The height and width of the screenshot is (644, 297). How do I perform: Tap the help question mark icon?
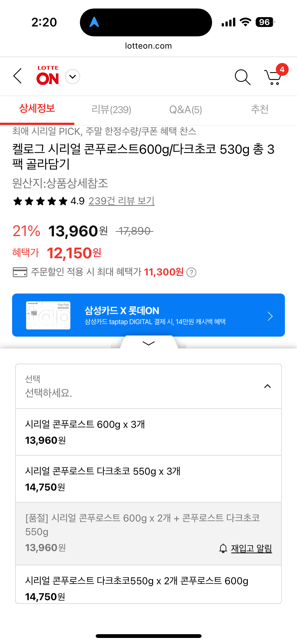[x=191, y=272]
